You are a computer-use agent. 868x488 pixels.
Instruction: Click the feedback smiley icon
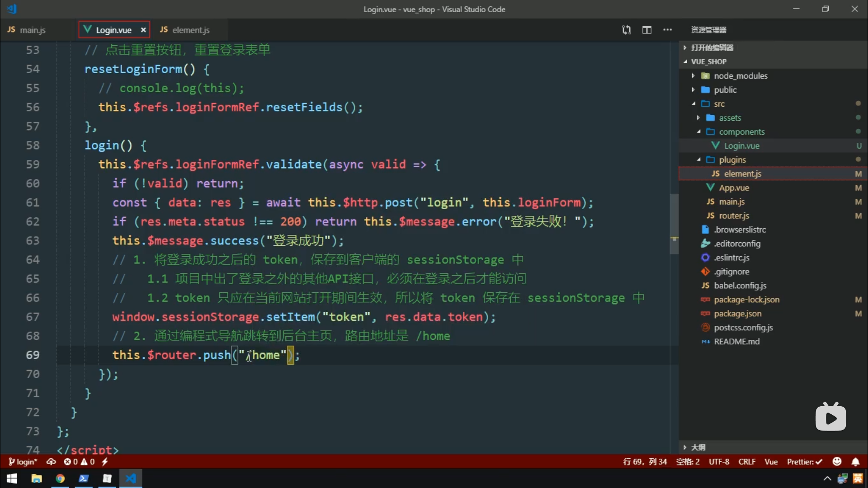pyautogui.click(x=837, y=461)
